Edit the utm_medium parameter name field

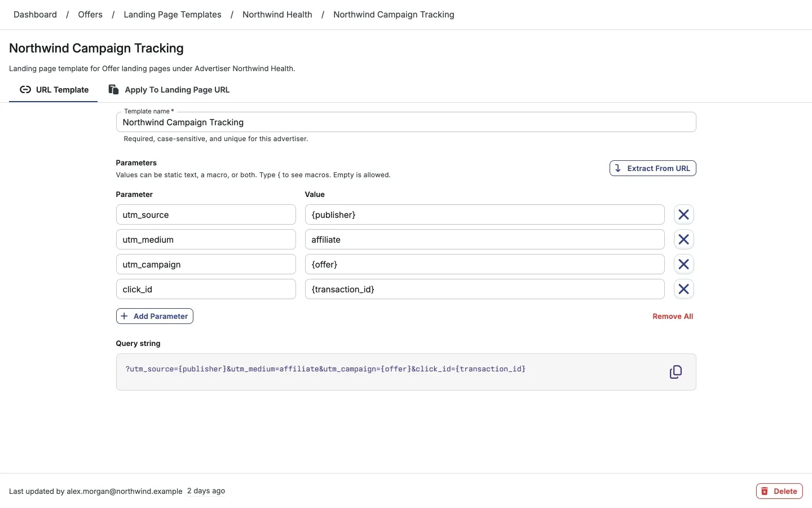pos(206,239)
